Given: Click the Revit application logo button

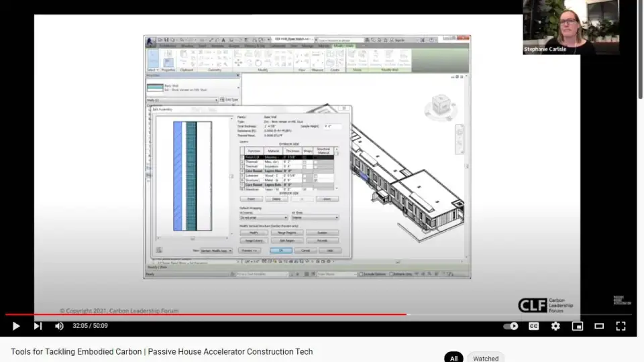Looking at the screenshot, I should click(151, 41).
